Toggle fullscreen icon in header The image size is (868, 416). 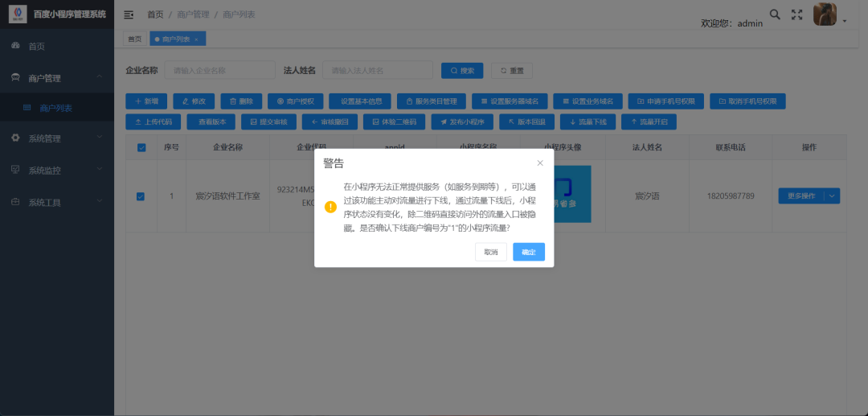coord(796,15)
